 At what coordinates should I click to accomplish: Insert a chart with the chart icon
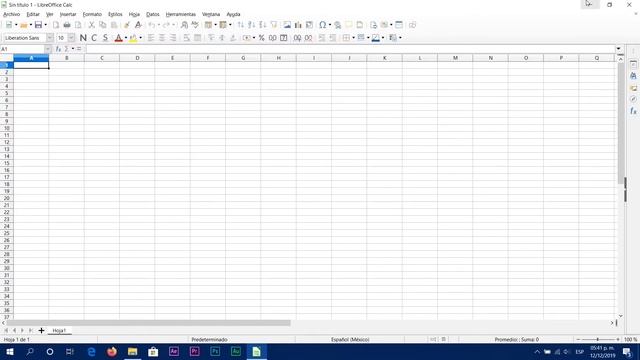coord(298,25)
